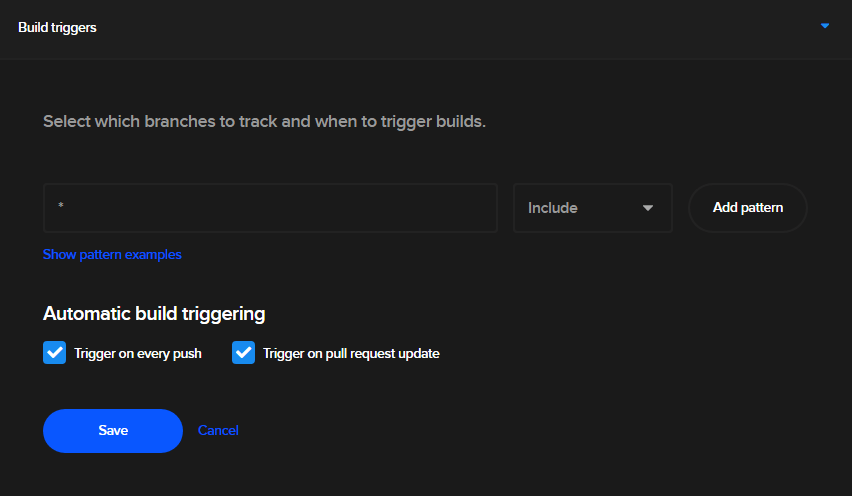This screenshot has width=852, height=496.
Task: Click the Build triggers header title
Action: [x=57, y=28]
